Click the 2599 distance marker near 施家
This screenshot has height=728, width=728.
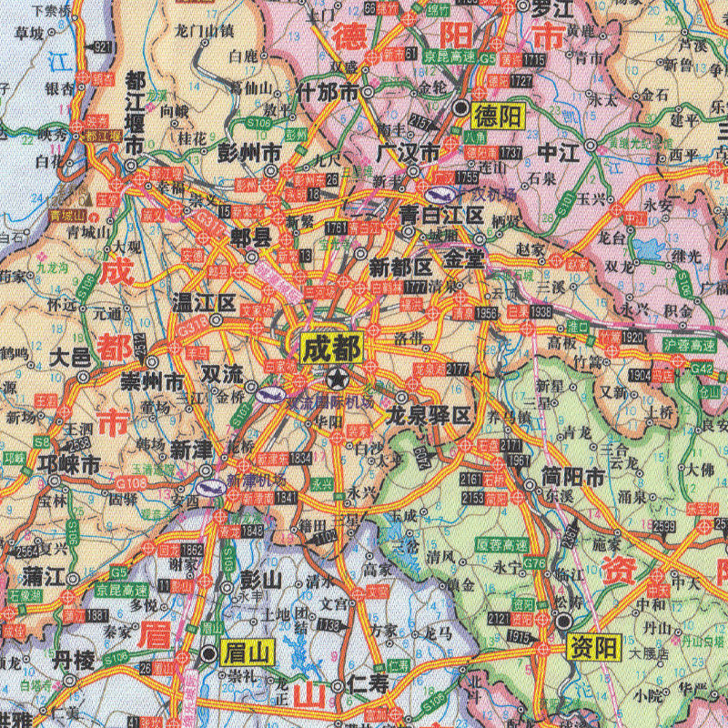pos(665,527)
